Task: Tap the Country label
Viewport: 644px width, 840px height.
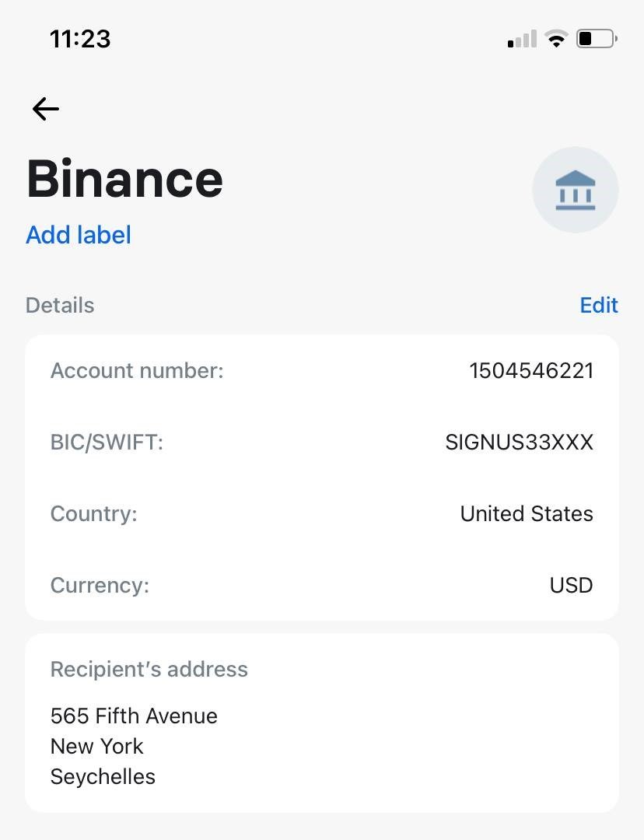Action: (94, 514)
